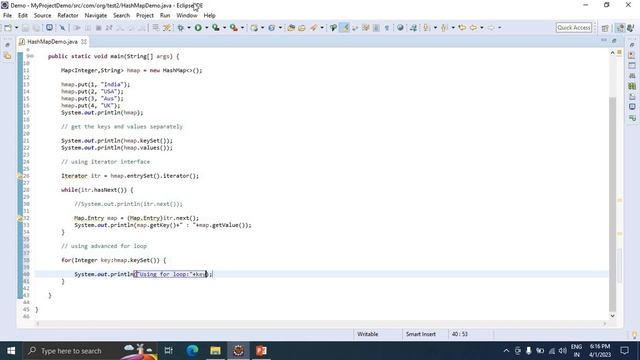Viewport: 640px width, 360px height.
Task: Click the Run External Tools icon
Action: (234, 28)
